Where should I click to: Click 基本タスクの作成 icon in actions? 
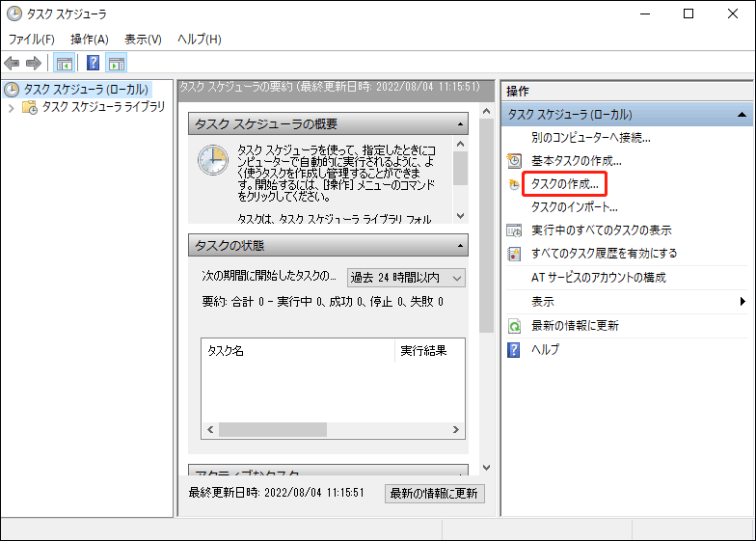coord(515,160)
